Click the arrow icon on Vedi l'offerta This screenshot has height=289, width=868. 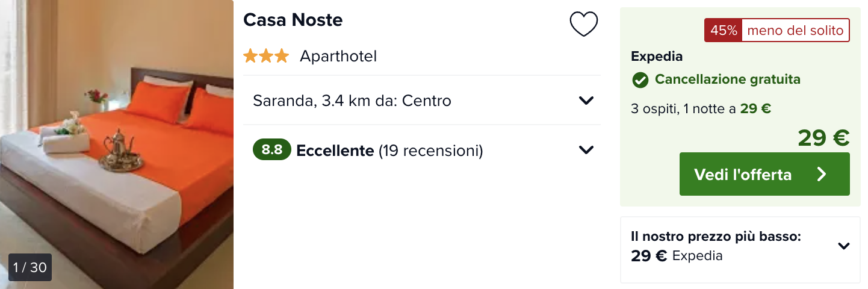pos(822,175)
